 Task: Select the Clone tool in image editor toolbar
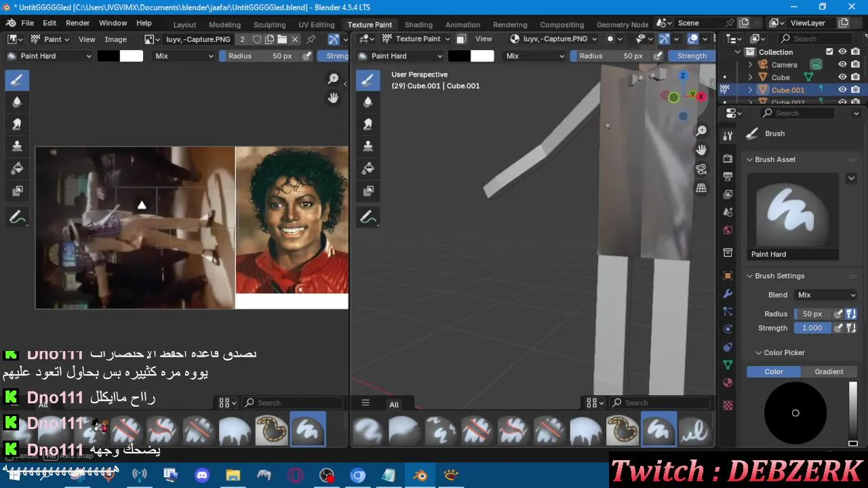pos(17,146)
